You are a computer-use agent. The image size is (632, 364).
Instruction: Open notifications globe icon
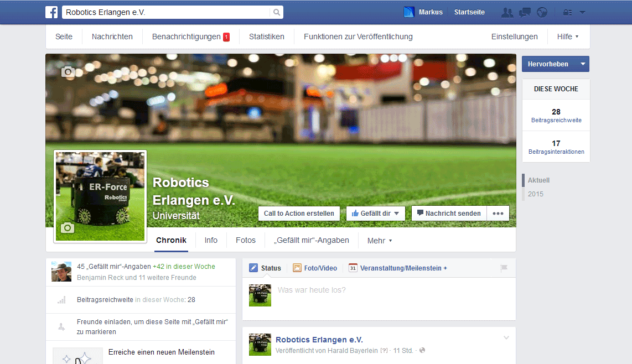click(x=542, y=13)
